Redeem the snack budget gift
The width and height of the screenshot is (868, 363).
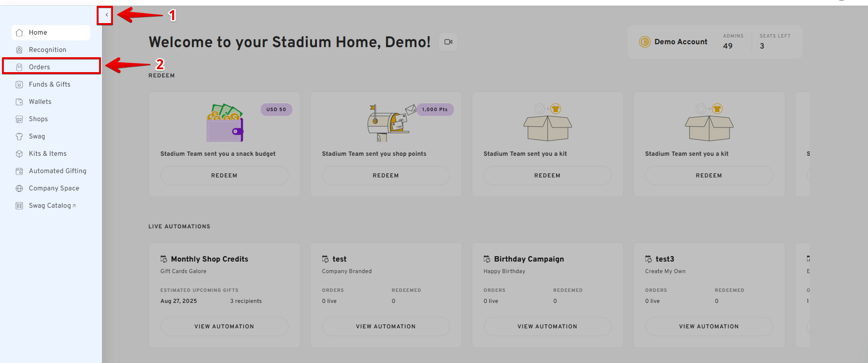point(224,175)
